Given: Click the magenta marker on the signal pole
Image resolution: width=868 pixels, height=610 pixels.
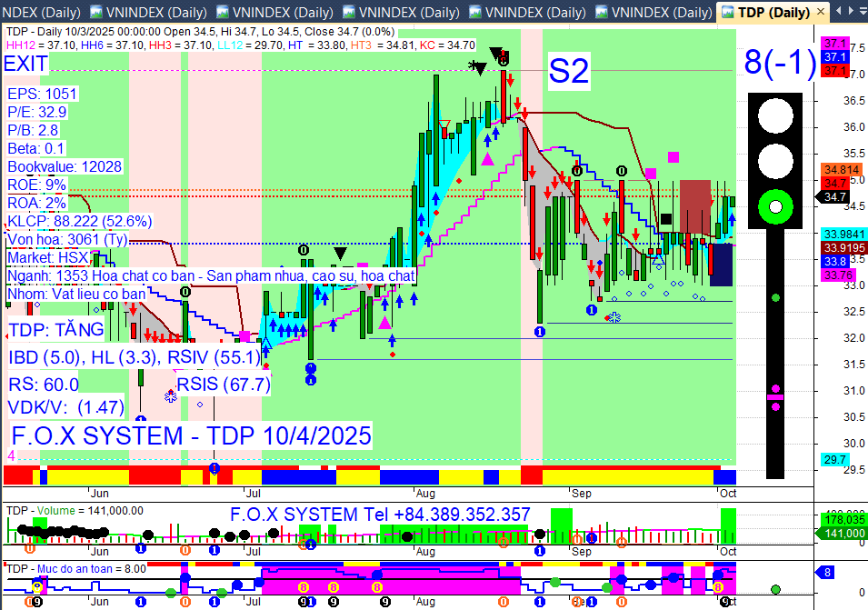Looking at the screenshot, I should [775, 397].
